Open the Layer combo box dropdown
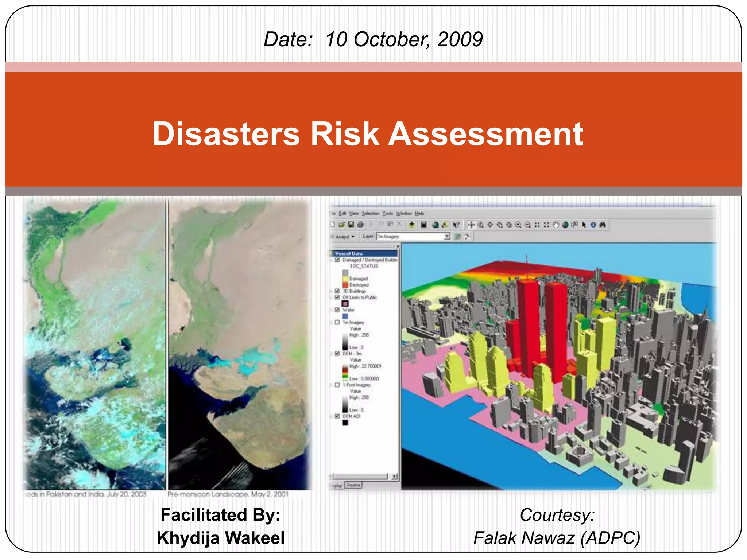Image resolution: width=747 pixels, height=560 pixels. click(x=447, y=237)
